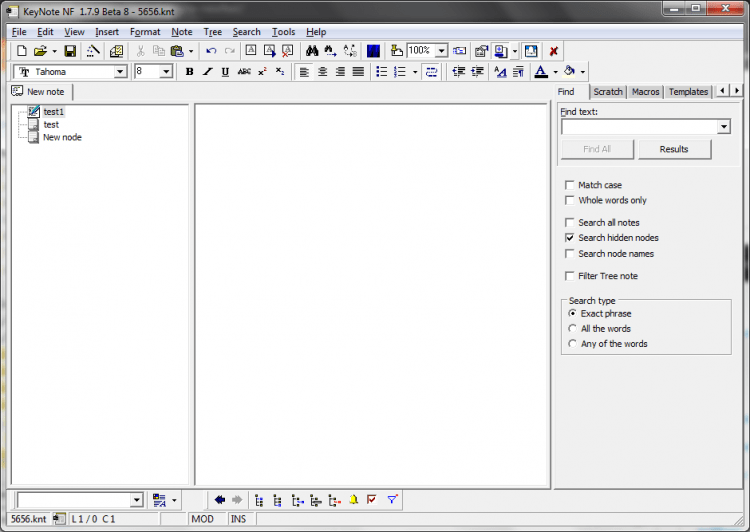750x532 pixels.
Task: Select the New node tree item
Action: tap(62, 137)
